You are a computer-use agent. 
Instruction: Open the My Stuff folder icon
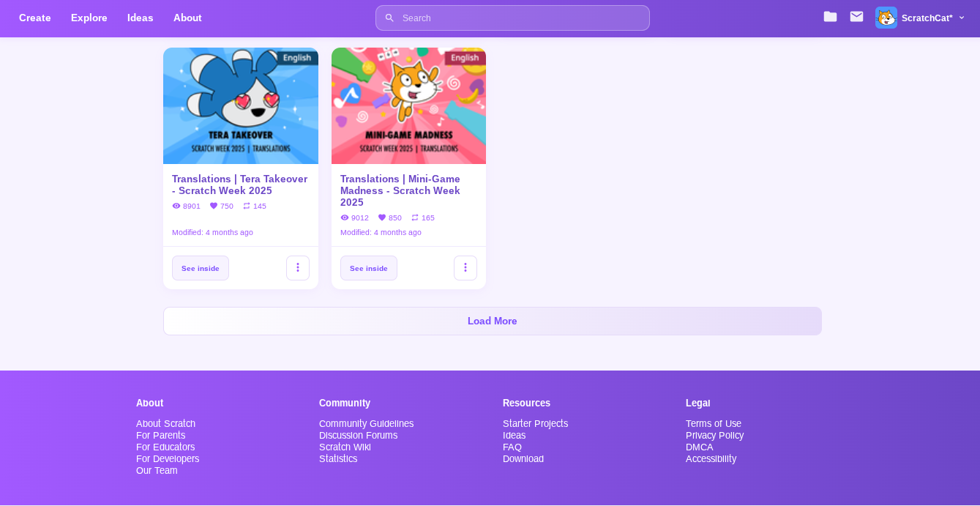tap(830, 17)
